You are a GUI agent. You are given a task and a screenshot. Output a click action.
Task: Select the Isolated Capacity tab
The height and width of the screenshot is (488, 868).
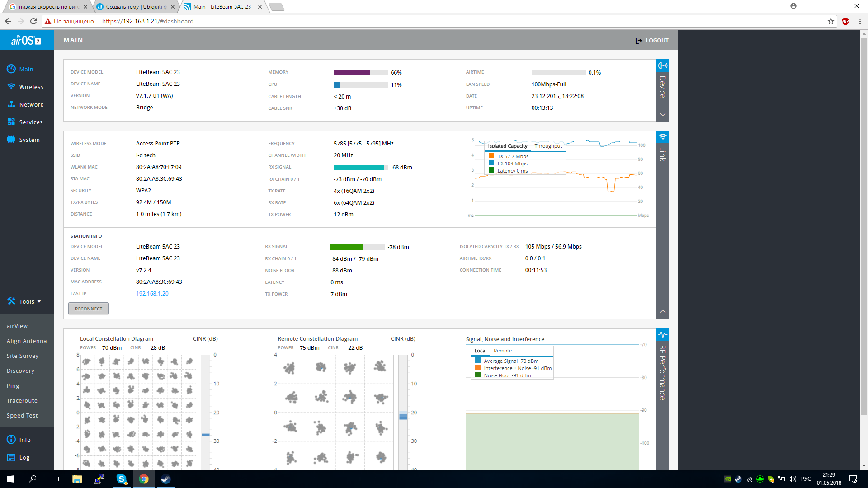click(507, 146)
